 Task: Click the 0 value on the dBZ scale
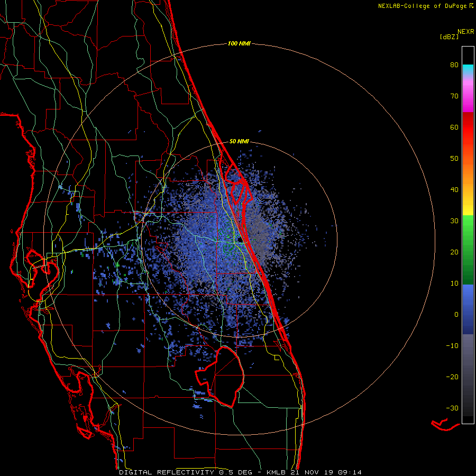(456, 315)
